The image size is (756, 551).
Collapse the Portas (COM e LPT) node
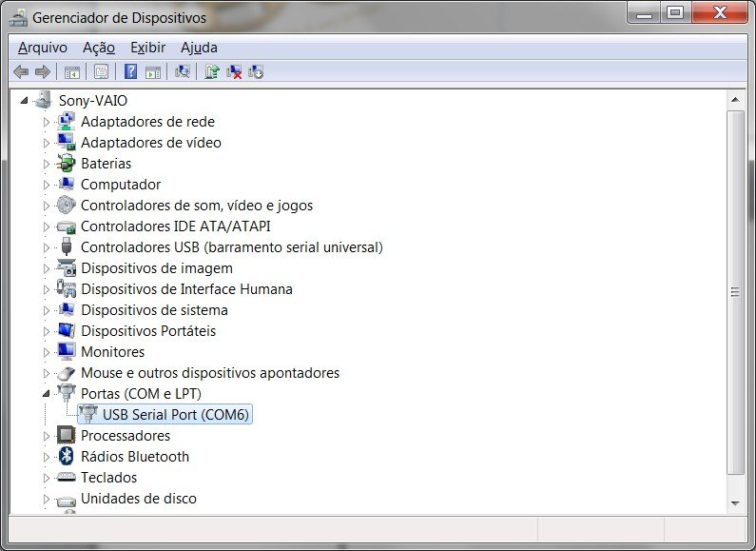coord(46,394)
